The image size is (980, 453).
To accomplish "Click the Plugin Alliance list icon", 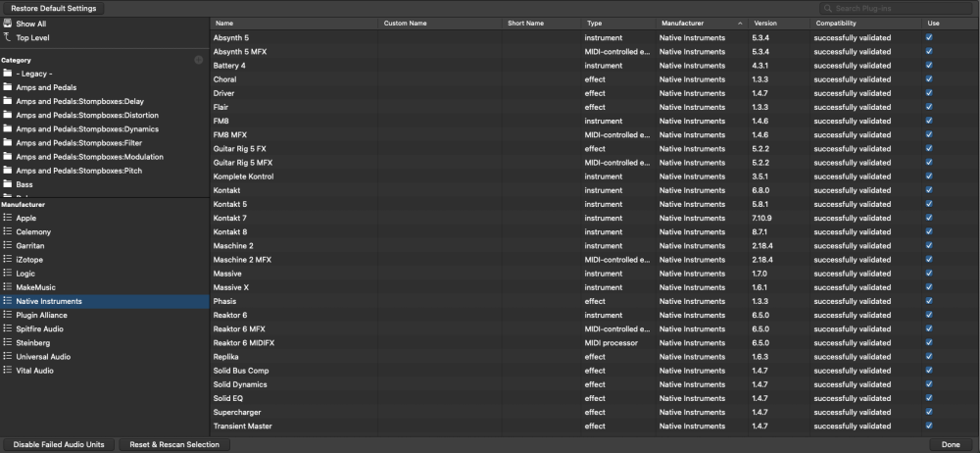I will click(x=8, y=315).
